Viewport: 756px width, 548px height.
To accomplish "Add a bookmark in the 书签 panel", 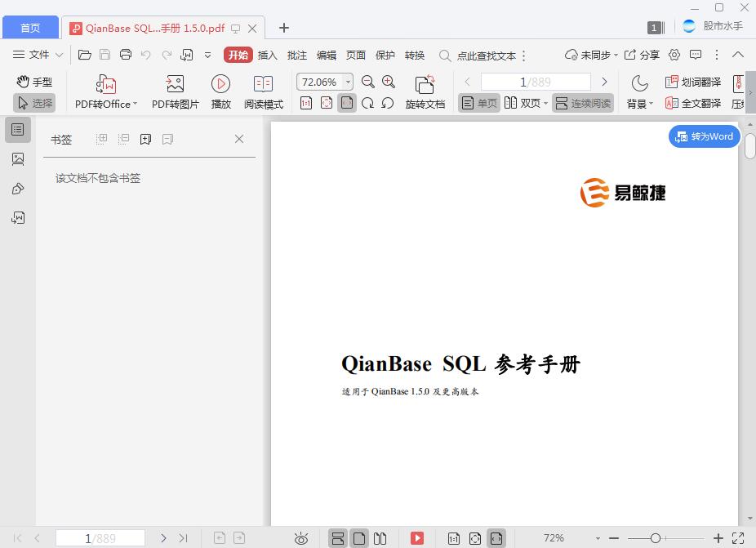I will coord(145,139).
